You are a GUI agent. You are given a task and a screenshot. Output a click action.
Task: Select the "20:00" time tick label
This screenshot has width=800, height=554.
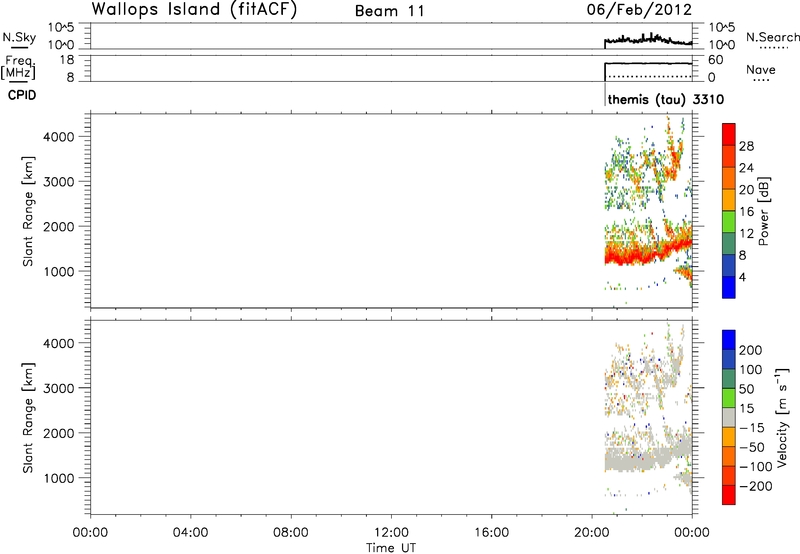point(591,533)
